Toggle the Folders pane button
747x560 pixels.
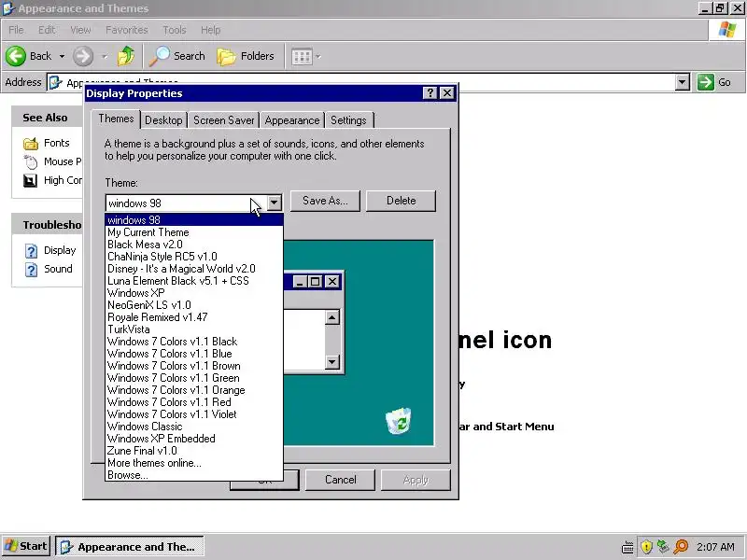pyautogui.click(x=246, y=56)
